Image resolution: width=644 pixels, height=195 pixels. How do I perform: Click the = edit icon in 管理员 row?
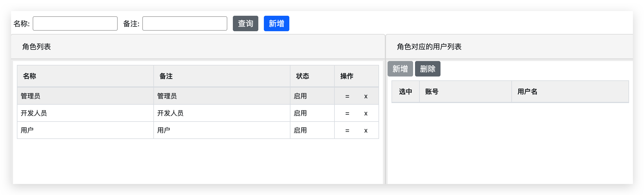[x=347, y=96]
